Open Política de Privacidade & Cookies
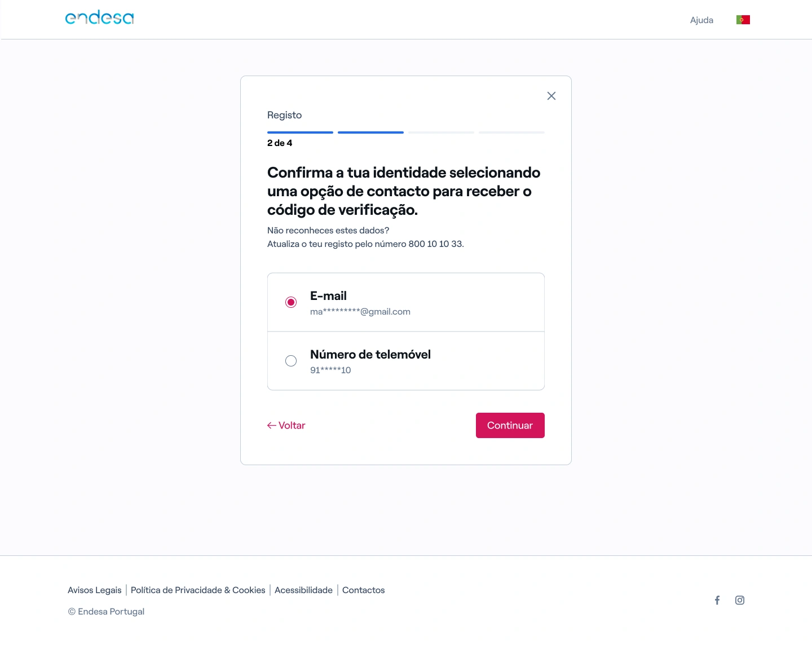This screenshot has width=812, height=645. 198,590
